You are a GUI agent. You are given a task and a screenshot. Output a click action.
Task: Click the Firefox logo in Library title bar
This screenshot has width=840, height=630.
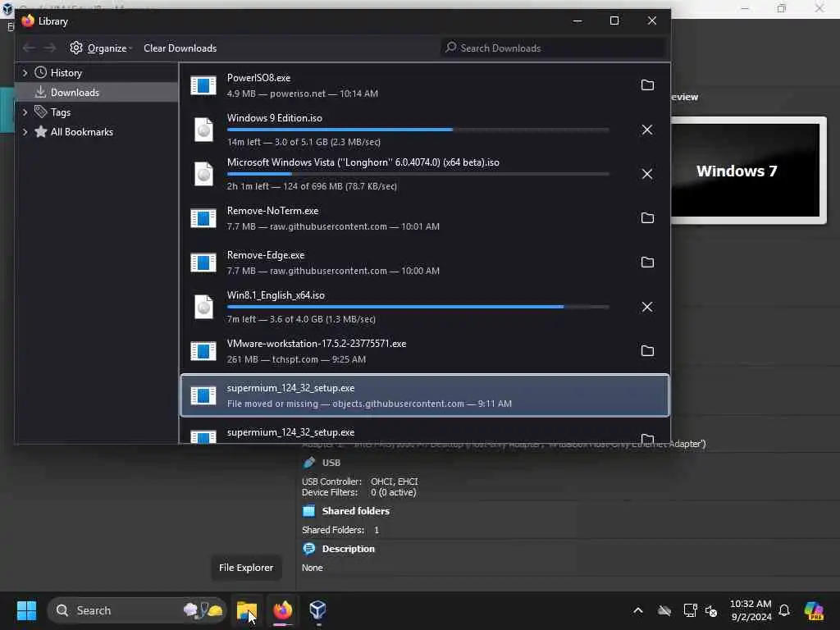(x=28, y=21)
